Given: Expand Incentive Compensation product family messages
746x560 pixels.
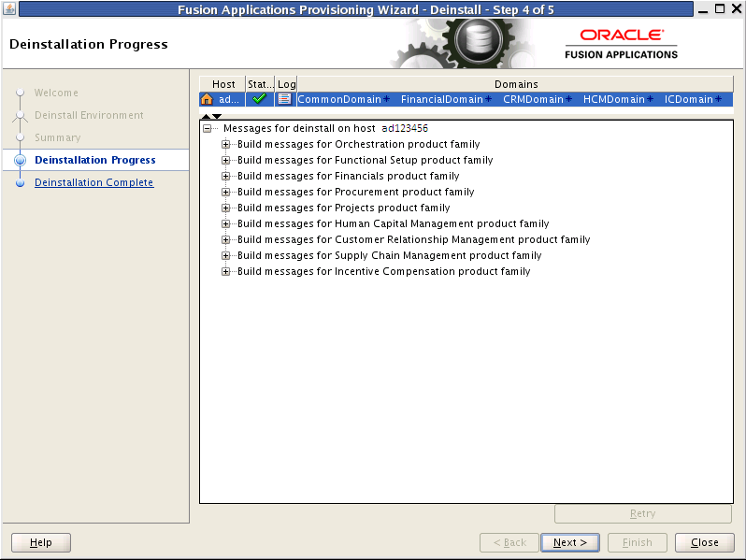Looking at the screenshot, I should point(226,272).
